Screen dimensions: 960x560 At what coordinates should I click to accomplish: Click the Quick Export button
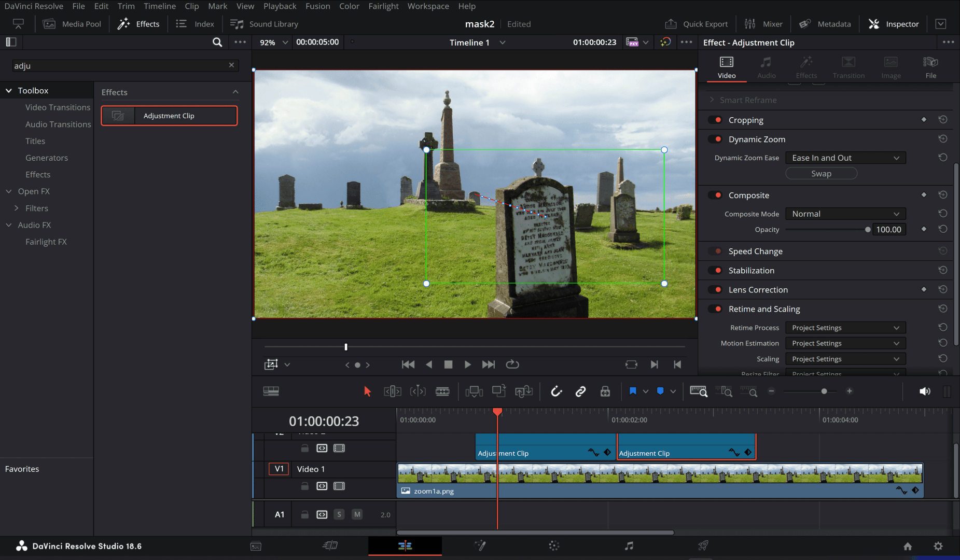pos(697,24)
